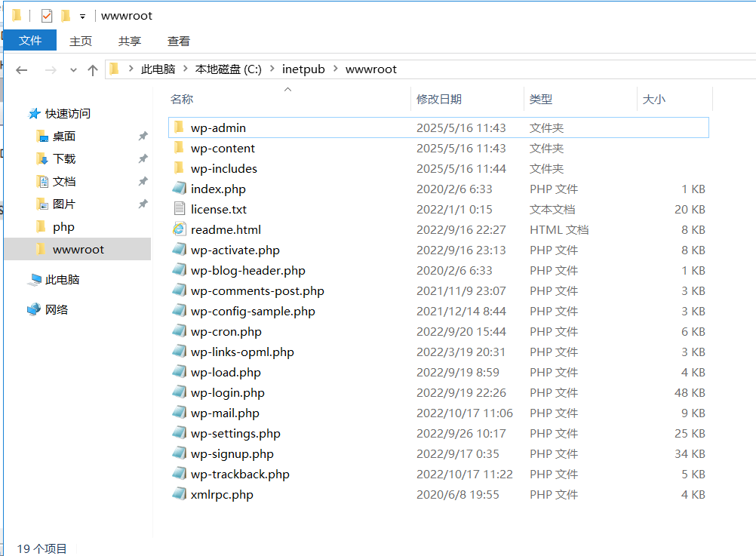Click the readme.html Internet Explorer icon
Screen dimensions: 756x556
coord(179,229)
